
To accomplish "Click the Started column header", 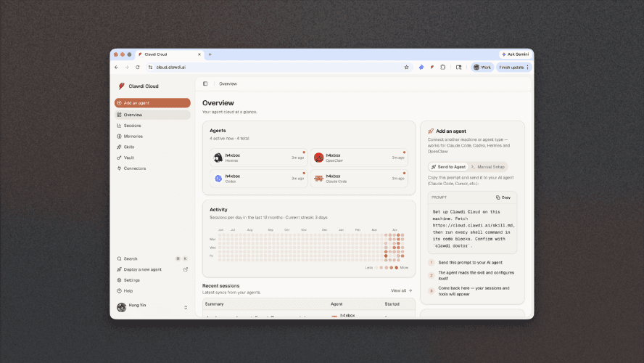I will click(x=392, y=303).
